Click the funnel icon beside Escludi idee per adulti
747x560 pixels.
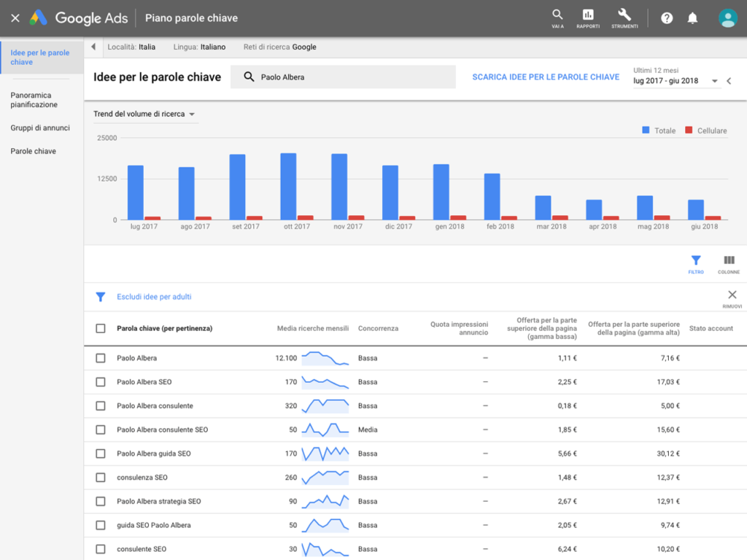[x=101, y=297]
